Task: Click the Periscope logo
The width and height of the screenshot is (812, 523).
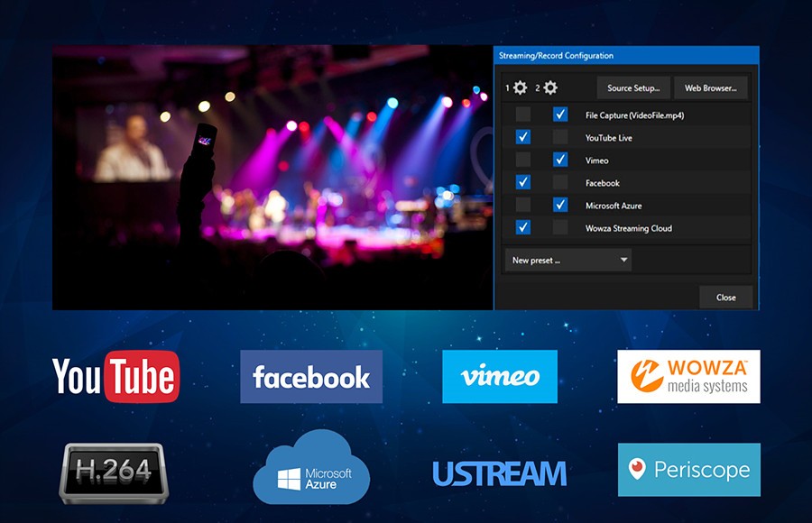Action: 689,470
